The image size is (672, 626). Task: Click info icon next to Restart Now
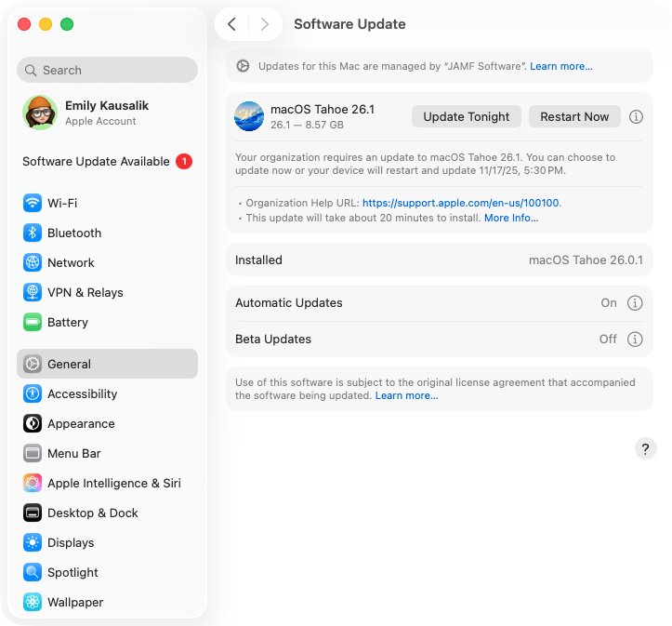[x=636, y=116]
